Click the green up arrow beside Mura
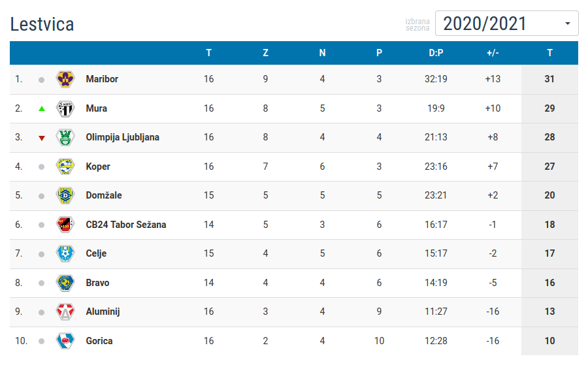Screen dimensions: 588x369 42,108
